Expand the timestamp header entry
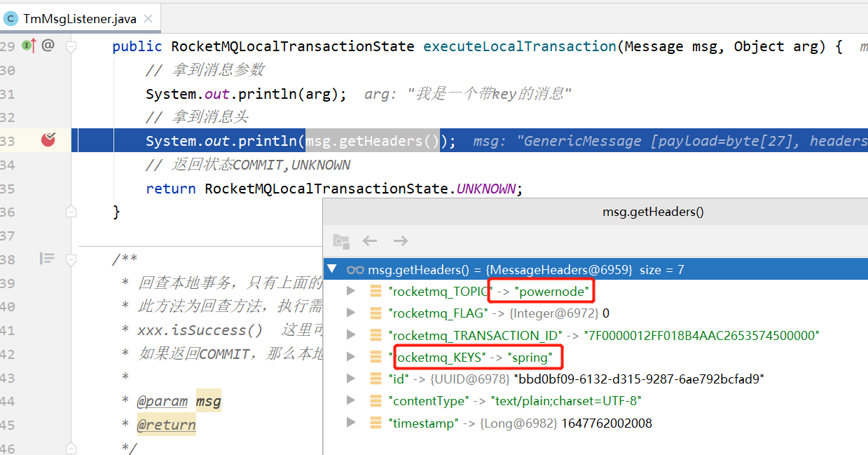868x455 pixels. 351,422
